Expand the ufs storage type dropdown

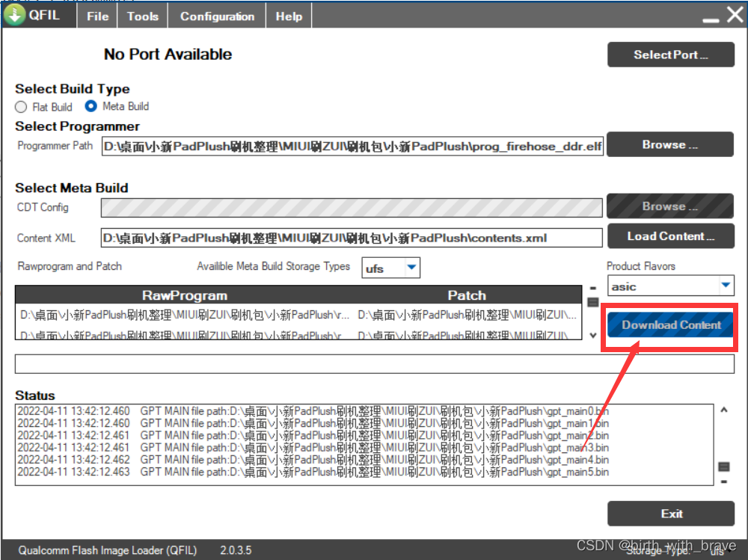pos(411,268)
